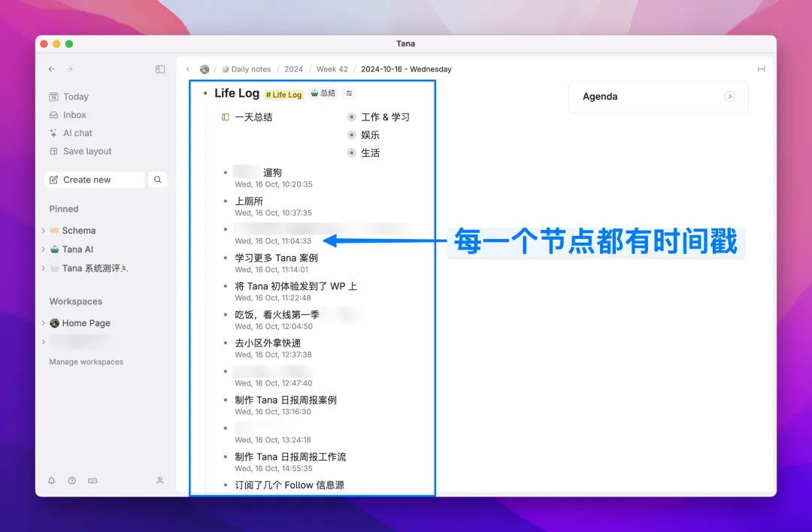
Task: Click the search magnifier button
Action: click(x=157, y=180)
